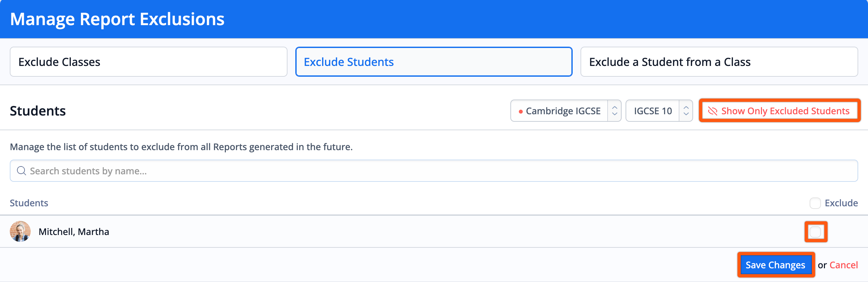Click the Exclude column label text
The image size is (868, 282).
click(841, 203)
